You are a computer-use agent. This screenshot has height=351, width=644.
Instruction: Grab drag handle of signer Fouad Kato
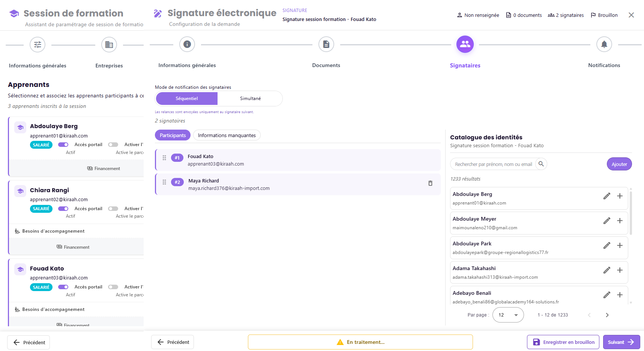pyautogui.click(x=164, y=158)
